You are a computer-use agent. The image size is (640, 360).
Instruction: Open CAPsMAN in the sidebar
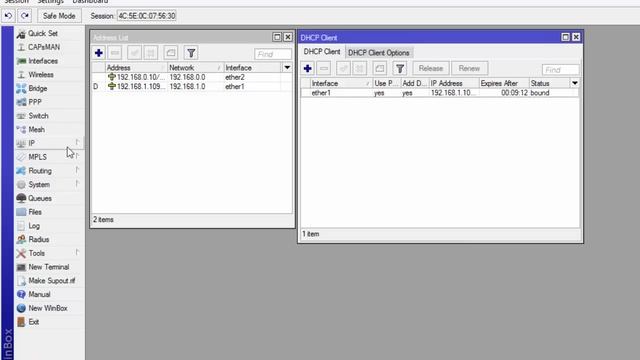tap(44, 47)
